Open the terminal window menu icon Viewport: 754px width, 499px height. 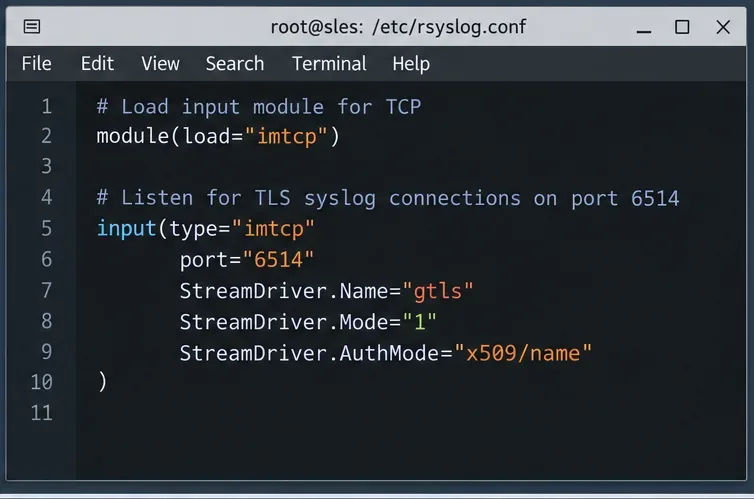32,26
